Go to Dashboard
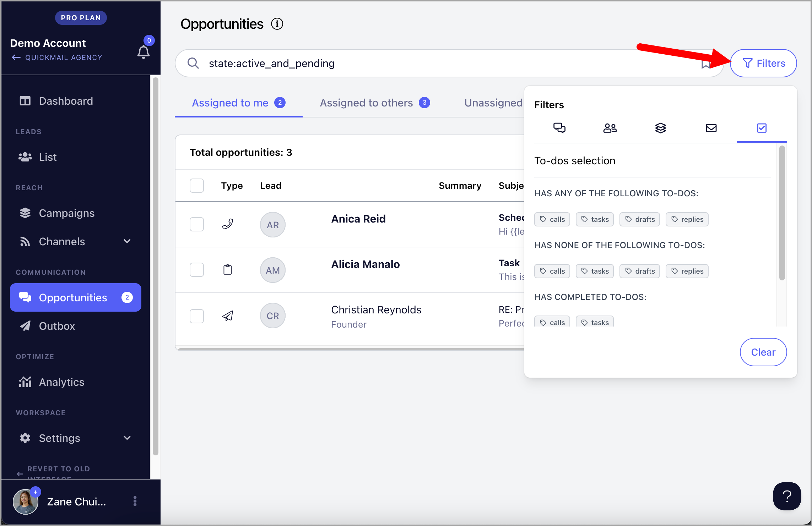This screenshot has height=526, width=812. 75,101
